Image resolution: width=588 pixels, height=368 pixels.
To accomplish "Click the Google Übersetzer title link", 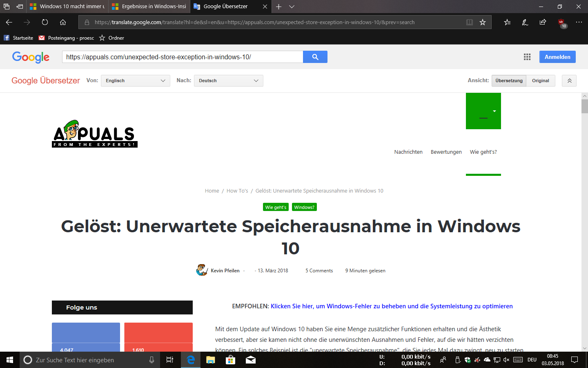I will click(46, 81).
